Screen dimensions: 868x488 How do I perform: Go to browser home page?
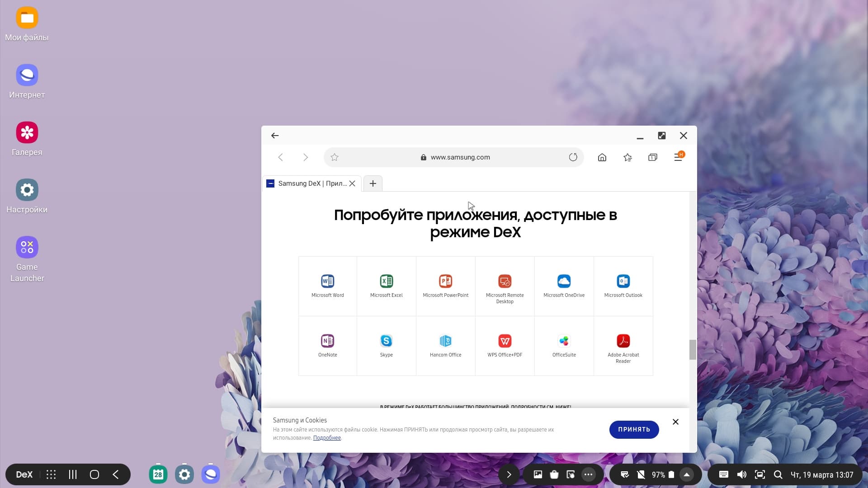602,157
